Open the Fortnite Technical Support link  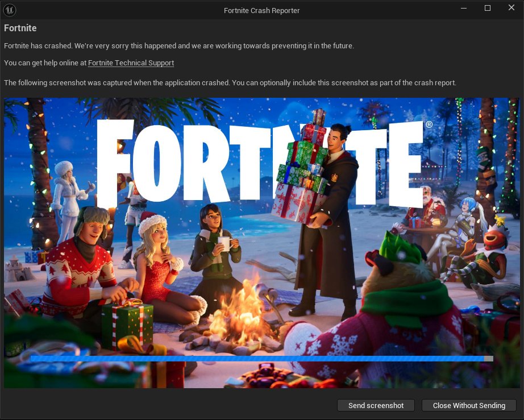point(131,63)
